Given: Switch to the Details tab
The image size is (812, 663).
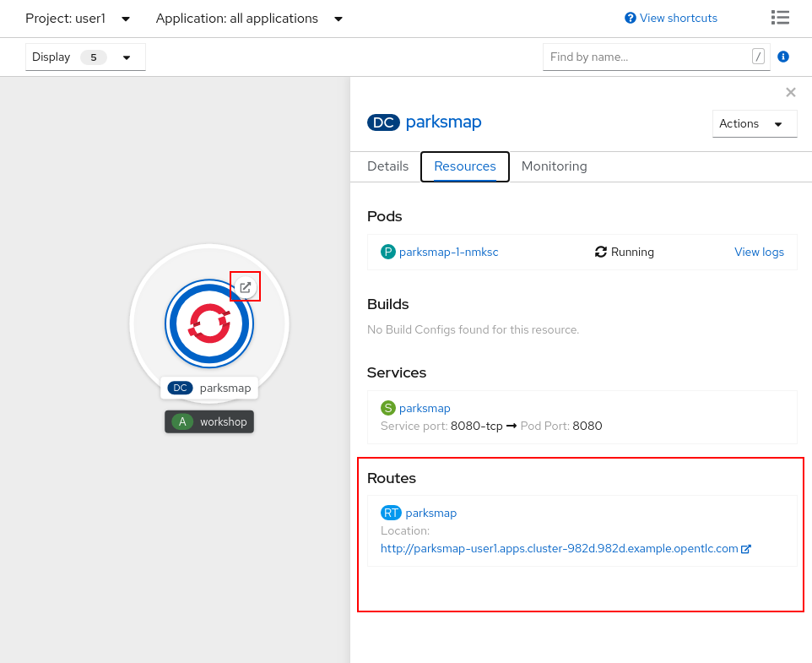Looking at the screenshot, I should pyautogui.click(x=387, y=166).
